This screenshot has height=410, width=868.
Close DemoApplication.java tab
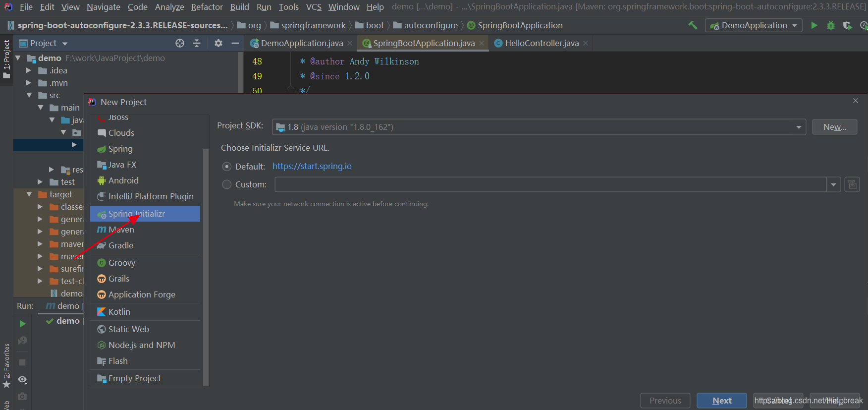click(x=350, y=43)
